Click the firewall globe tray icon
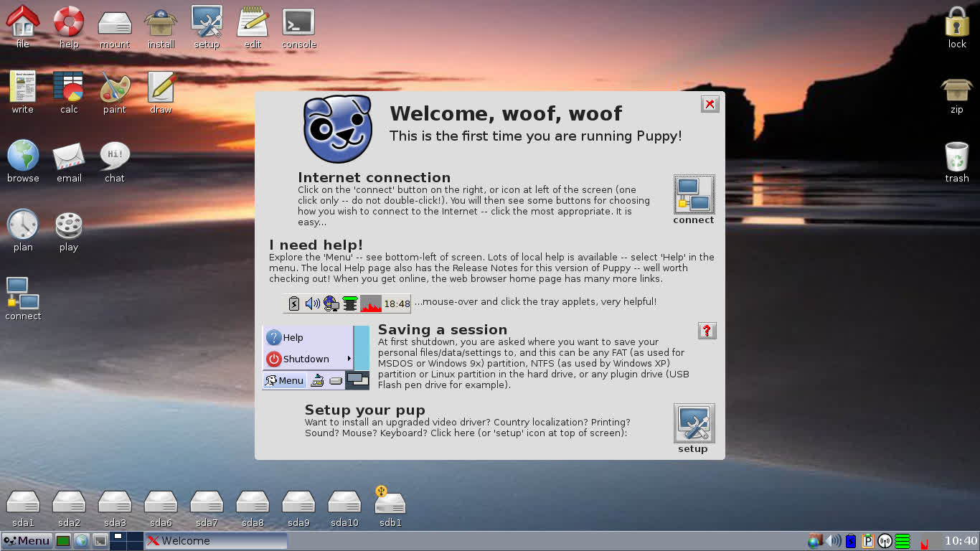The width and height of the screenshot is (980, 551). (x=815, y=541)
